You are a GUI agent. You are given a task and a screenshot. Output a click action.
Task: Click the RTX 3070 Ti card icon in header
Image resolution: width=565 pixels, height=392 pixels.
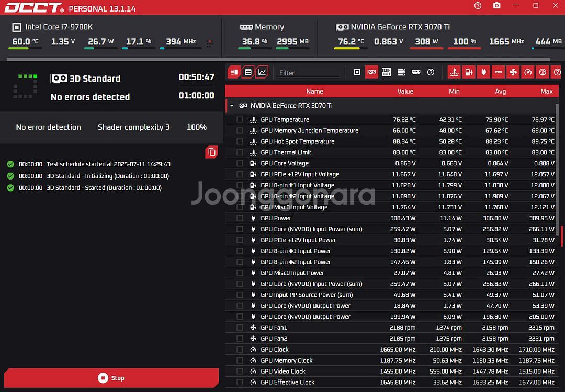pyautogui.click(x=342, y=27)
